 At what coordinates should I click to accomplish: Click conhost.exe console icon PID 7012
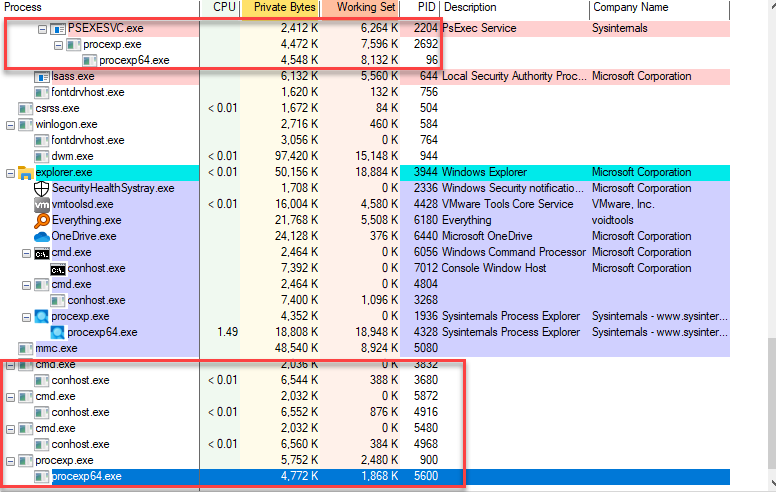[x=57, y=269]
